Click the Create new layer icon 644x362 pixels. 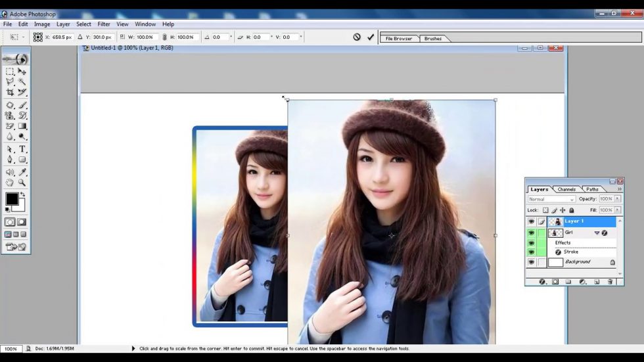[597, 282]
